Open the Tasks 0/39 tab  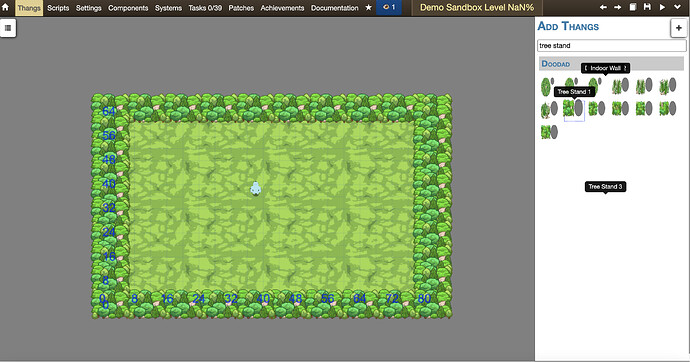coord(205,8)
